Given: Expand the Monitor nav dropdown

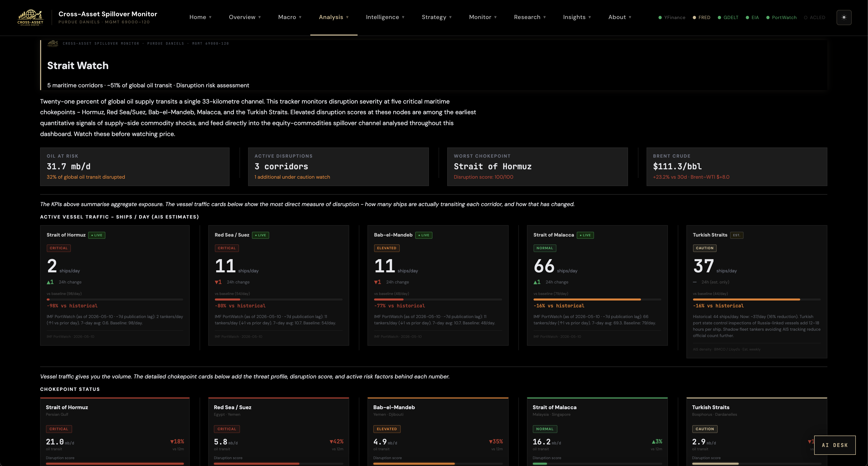Looking at the screenshot, I should tap(483, 17).
